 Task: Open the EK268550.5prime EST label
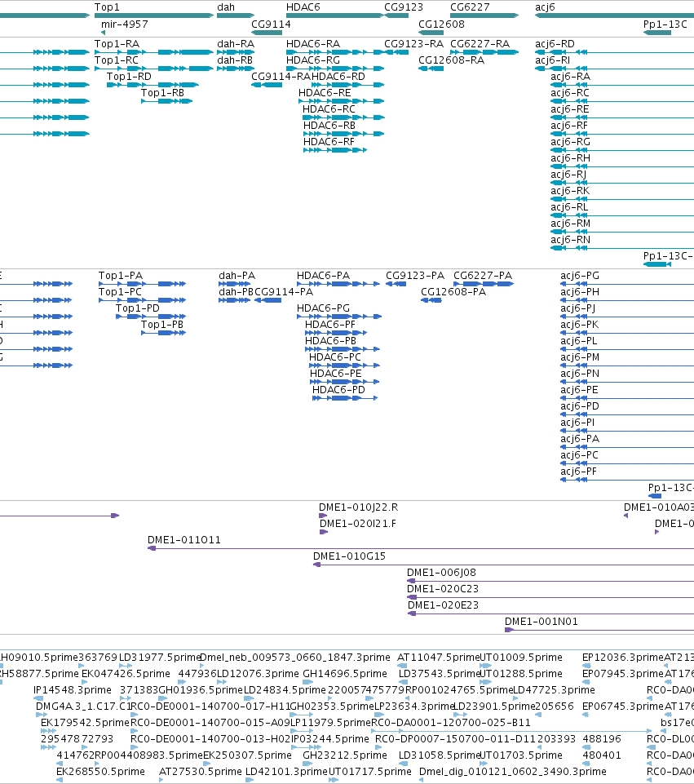(x=100, y=772)
